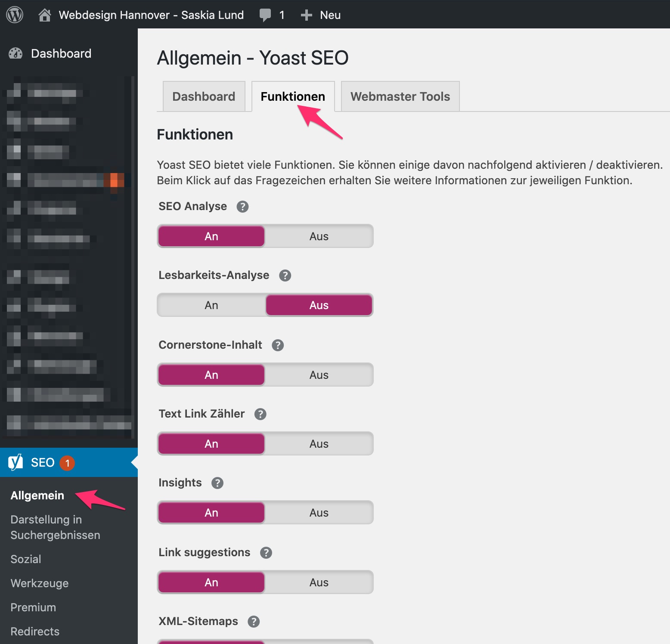670x644 pixels.
Task: Click the Yoast SEO logo icon
Action: point(16,462)
